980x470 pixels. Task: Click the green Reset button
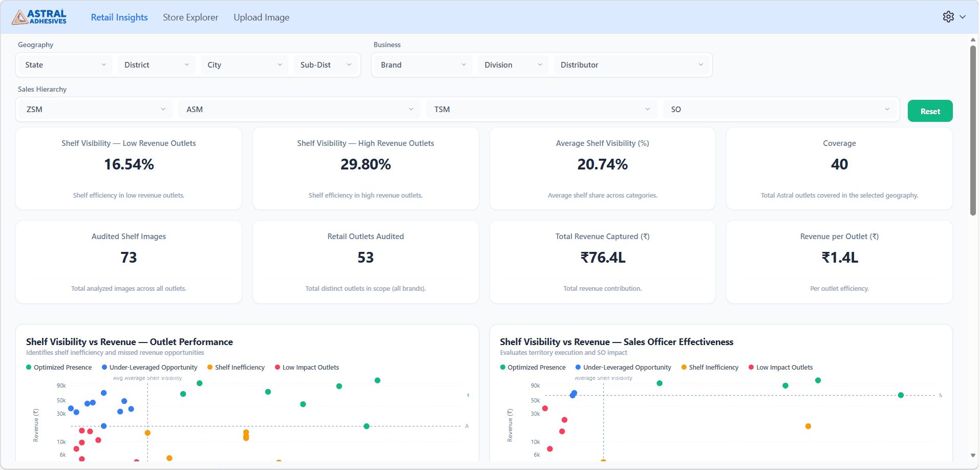[930, 111]
